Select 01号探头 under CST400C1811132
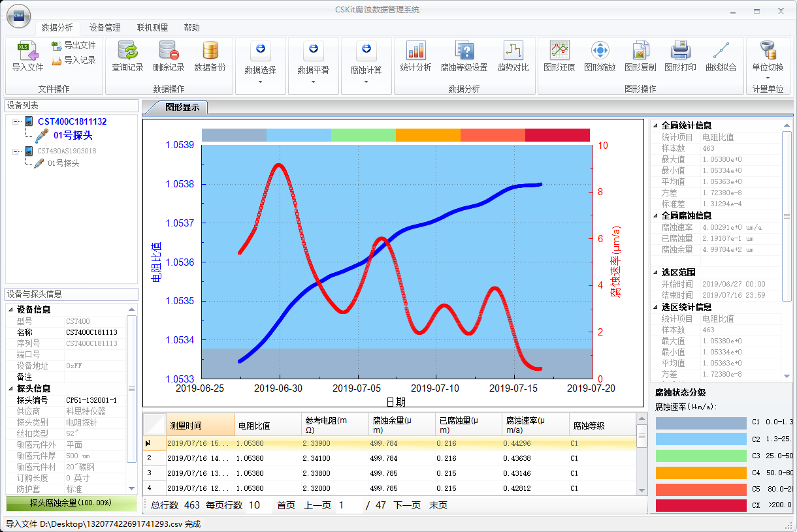Screen dimensions: 797x532 coord(73,135)
